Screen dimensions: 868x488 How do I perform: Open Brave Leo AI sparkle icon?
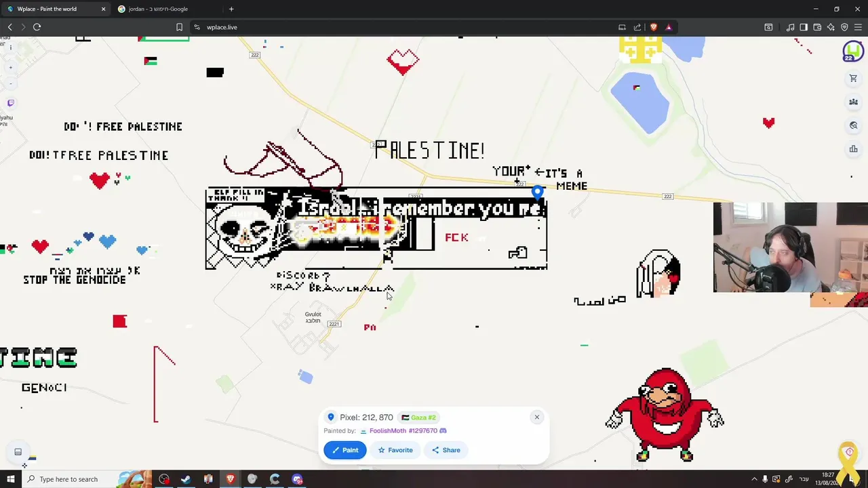tap(831, 27)
